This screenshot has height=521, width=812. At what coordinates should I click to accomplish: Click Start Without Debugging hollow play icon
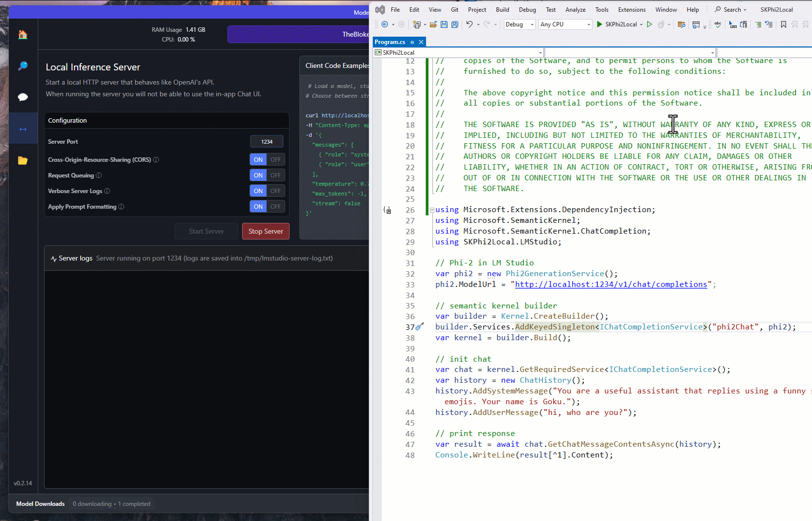click(x=650, y=24)
